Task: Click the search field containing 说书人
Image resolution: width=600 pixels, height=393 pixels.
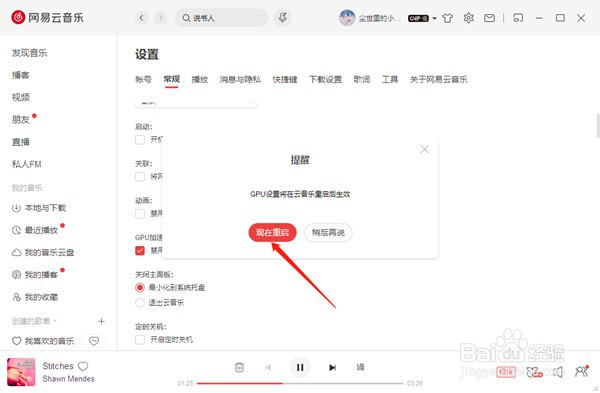Action: click(x=222, y=18)
